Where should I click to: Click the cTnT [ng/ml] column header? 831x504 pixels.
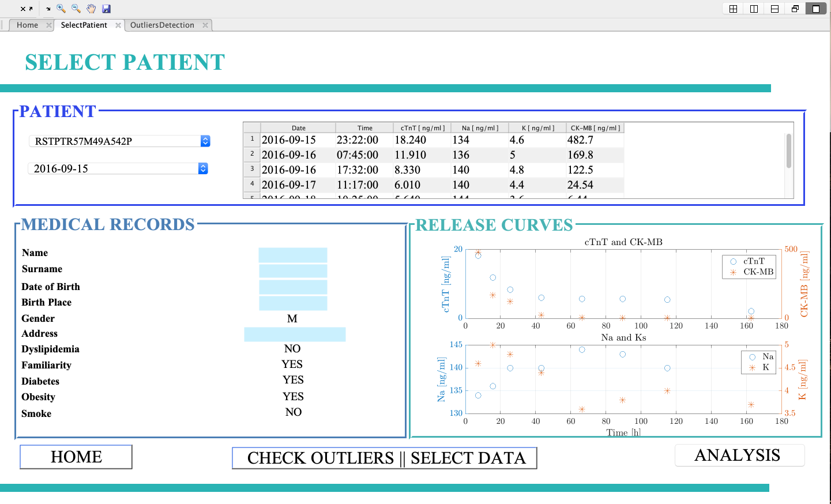point(422,128)
